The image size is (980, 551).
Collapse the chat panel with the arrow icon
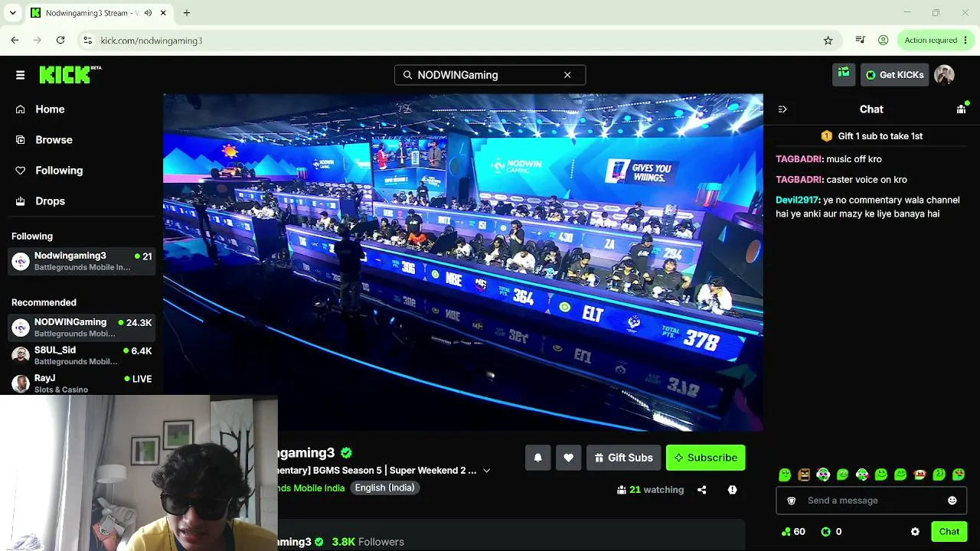782,109
